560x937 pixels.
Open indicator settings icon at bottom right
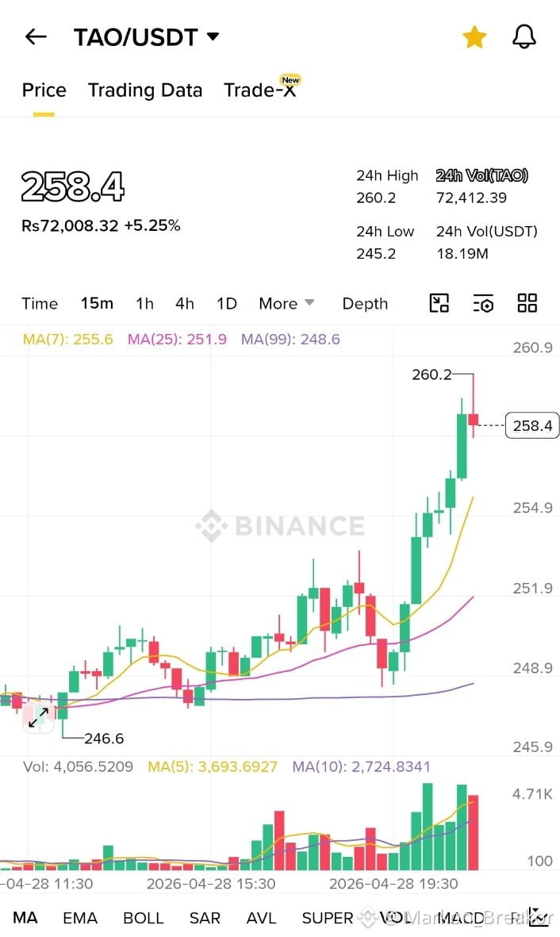click(x=538, y=917)
